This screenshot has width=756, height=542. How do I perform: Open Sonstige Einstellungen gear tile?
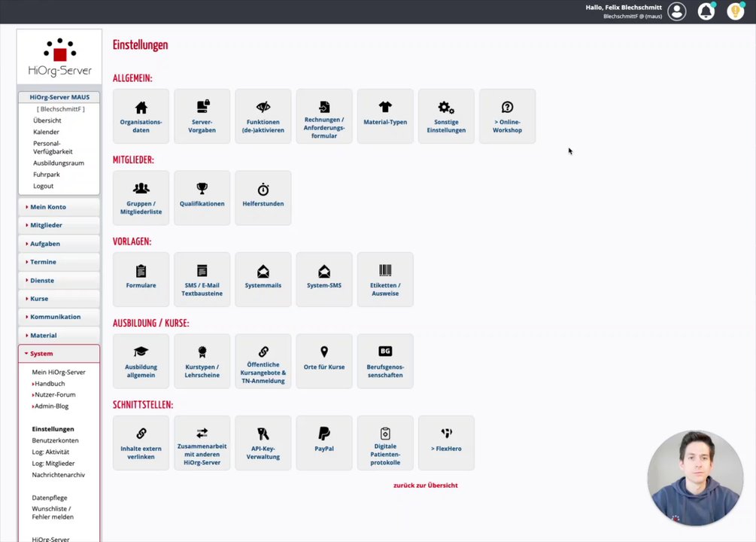(x=447, y=117)
